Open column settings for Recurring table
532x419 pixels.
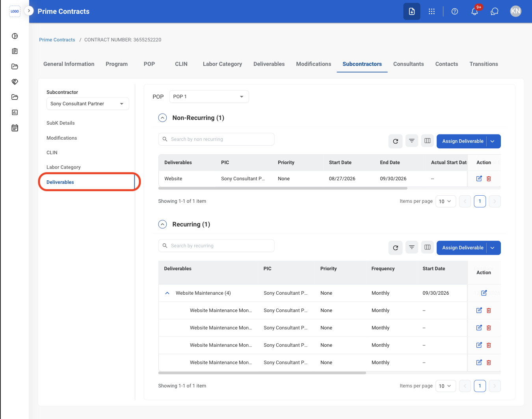click(428, 247)
